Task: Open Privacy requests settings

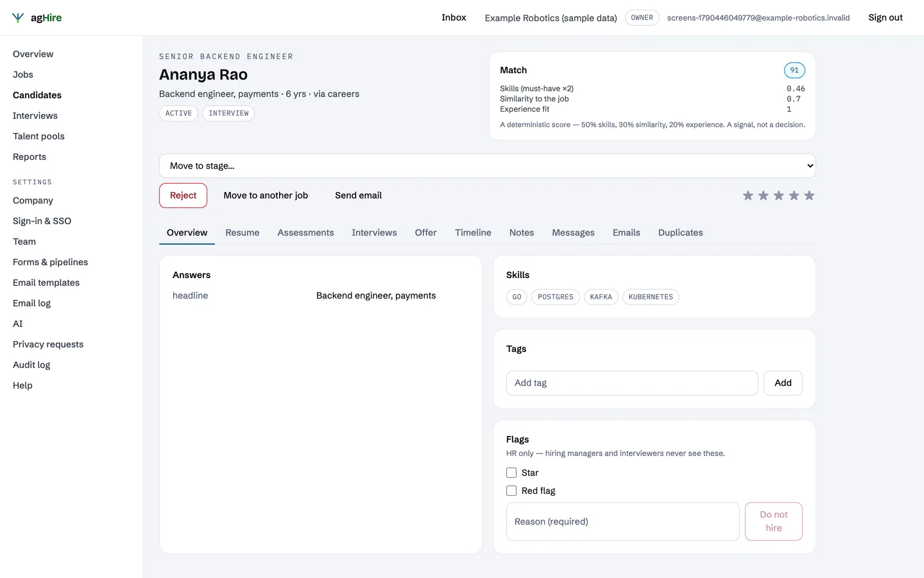Action: coord(48,344)
